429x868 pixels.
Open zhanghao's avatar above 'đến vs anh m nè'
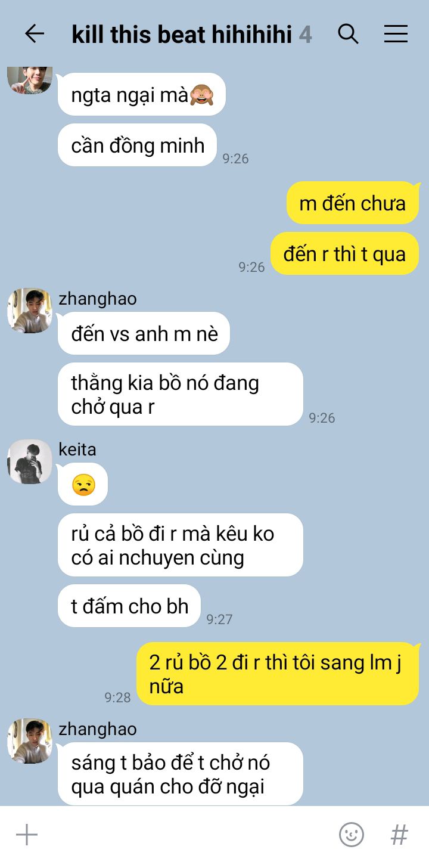(x=30, y=311)
